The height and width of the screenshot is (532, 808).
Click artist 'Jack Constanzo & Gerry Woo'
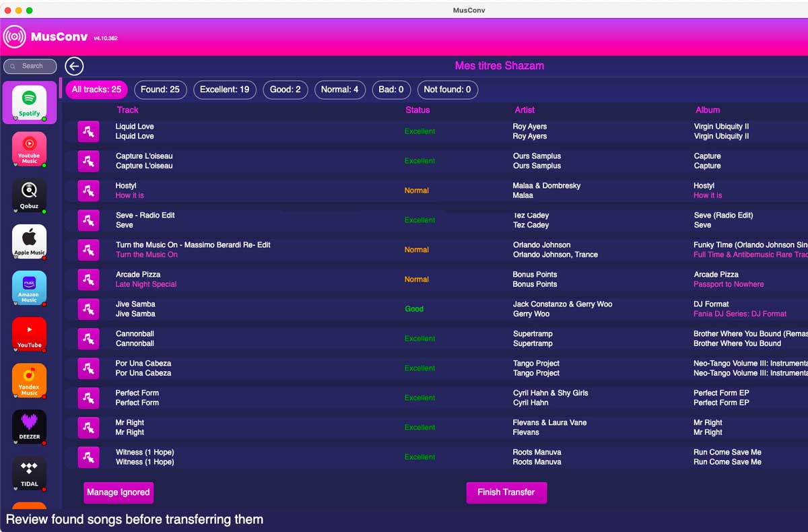pos(563,304)
